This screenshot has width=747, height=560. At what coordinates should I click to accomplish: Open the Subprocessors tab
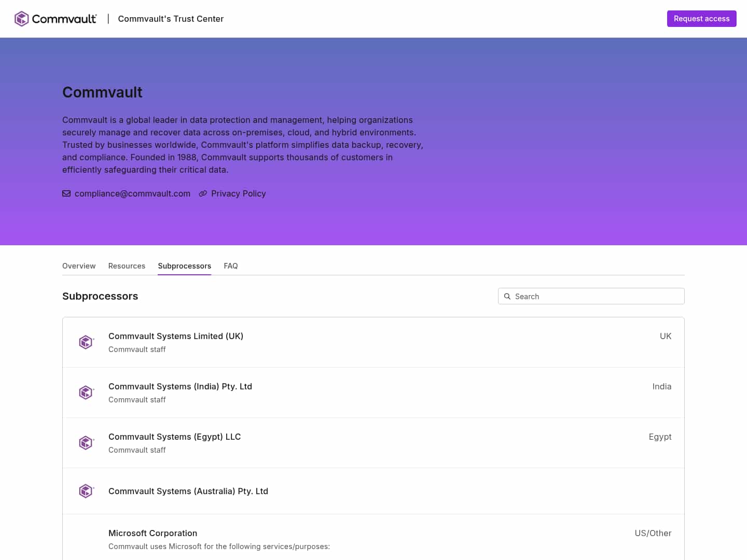pos(184,265)
